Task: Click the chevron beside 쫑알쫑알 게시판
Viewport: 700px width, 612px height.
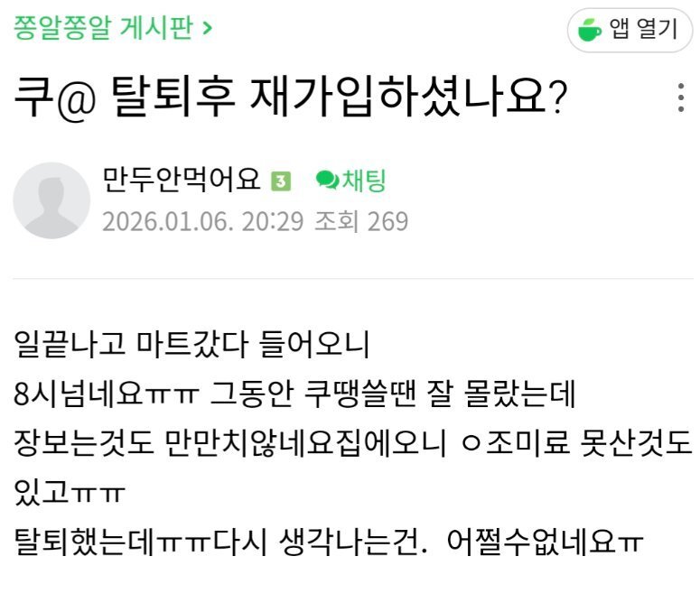Action: click(x=208, y=28)
